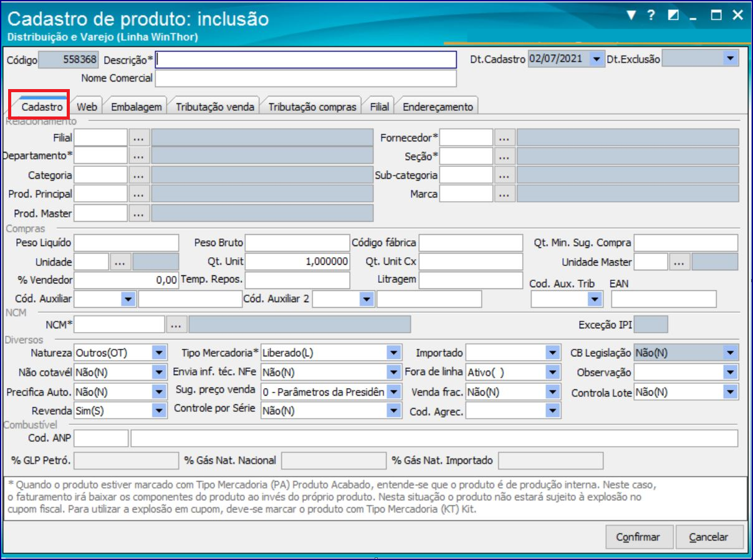
Task: Open the Endereçamento tab
Action: pos(438,107)
